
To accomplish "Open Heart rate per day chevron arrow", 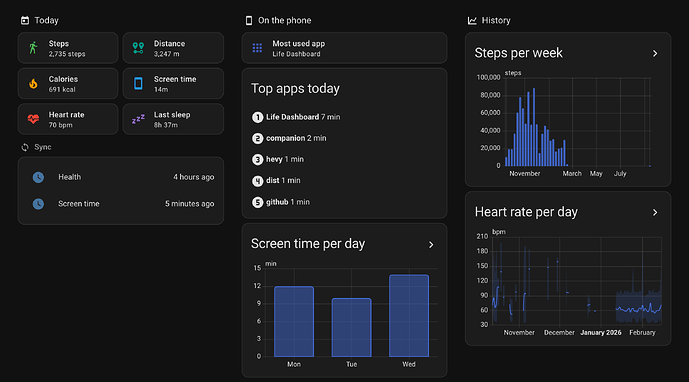I will [655, 213].
